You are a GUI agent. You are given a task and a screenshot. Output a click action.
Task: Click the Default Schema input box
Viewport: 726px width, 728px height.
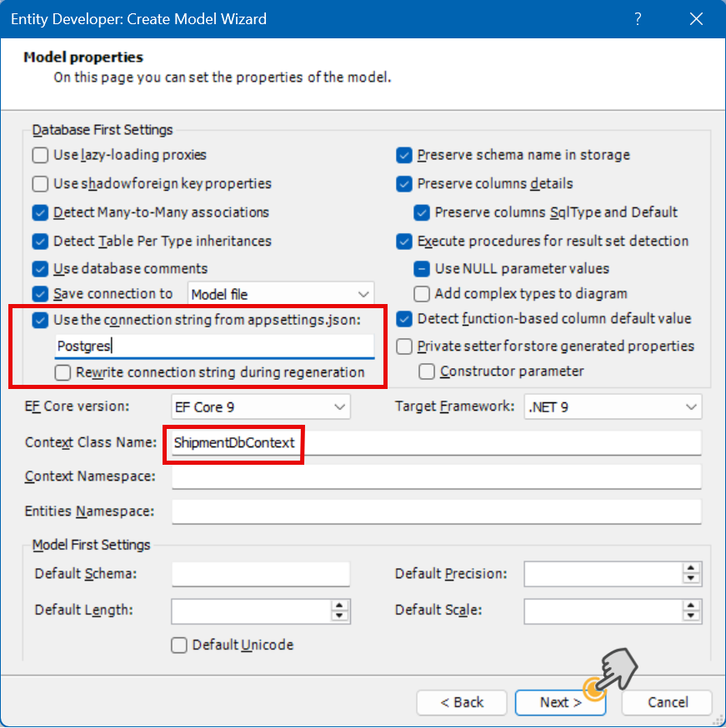pyautogui.click(x=260, y=574)
